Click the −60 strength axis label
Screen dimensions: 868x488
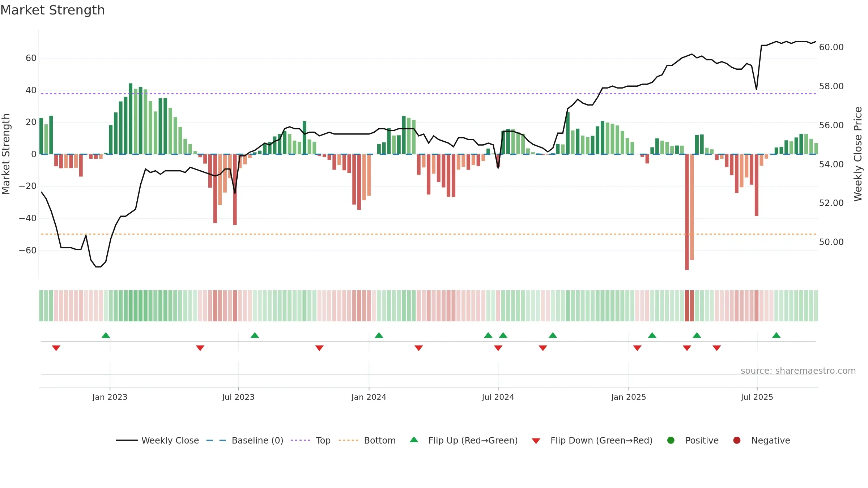[28, 250]
